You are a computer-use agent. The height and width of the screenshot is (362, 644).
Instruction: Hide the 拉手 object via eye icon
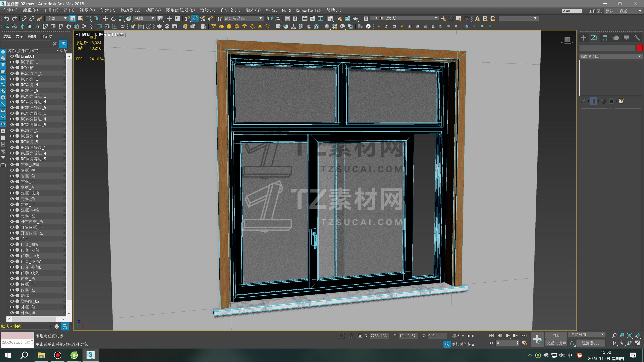point(12,239)
